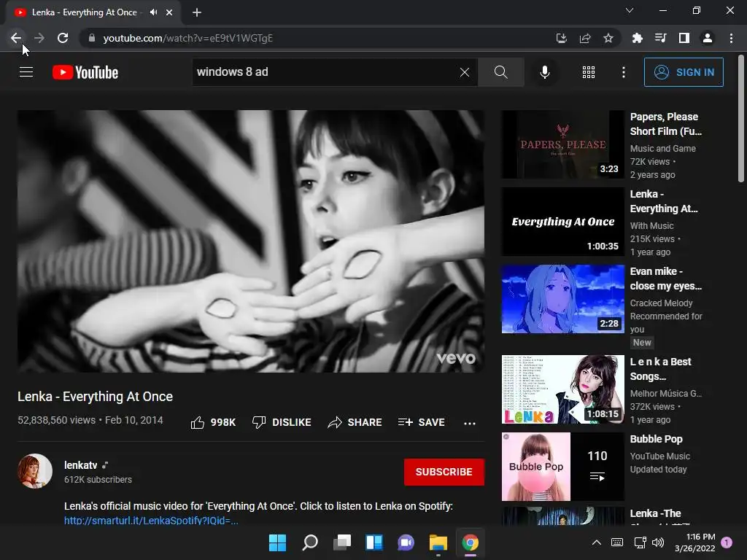Open YouTube settings three-dot menu
The image size is (747, 560).
coord(623,72)
